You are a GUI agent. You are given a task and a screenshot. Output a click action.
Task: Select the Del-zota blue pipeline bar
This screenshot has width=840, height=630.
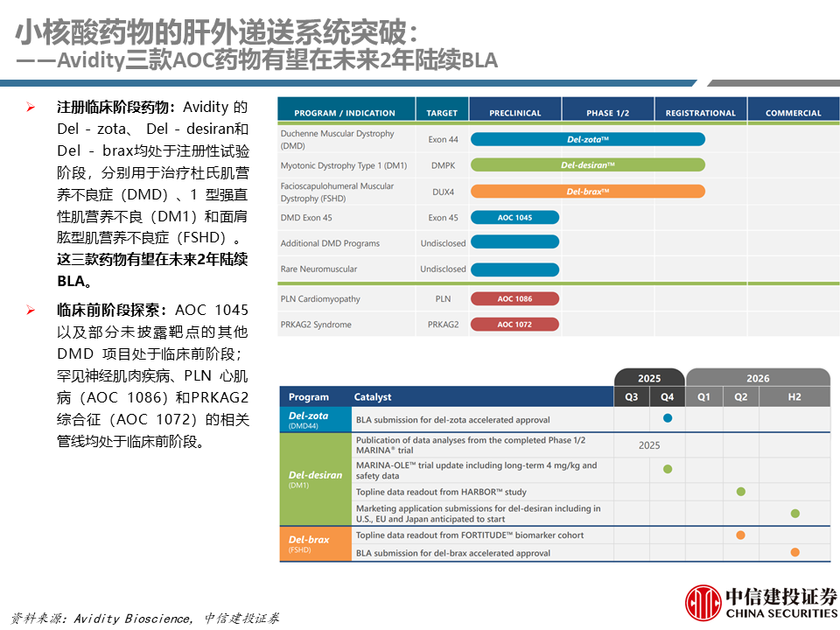point(588,139)
